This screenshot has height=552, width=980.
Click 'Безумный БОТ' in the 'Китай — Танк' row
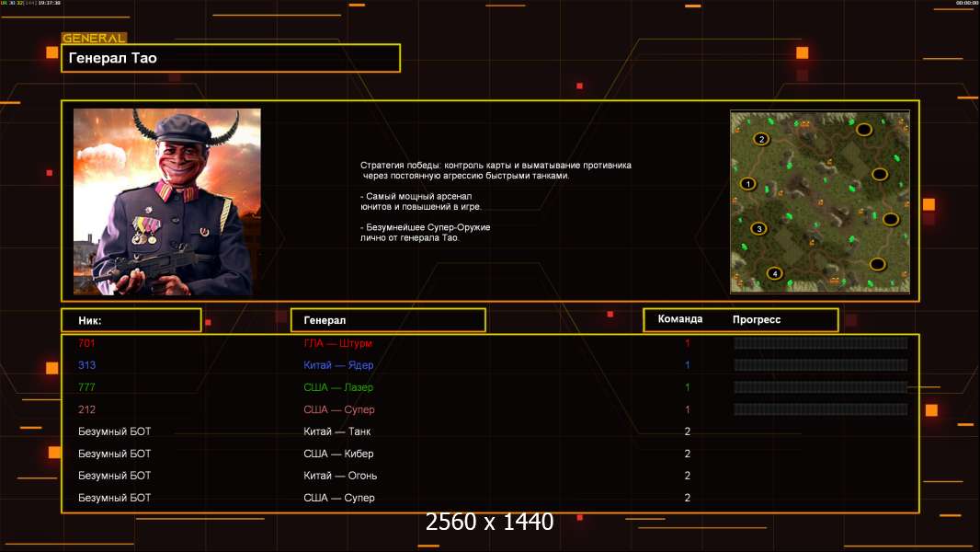(x=114, y=431)
